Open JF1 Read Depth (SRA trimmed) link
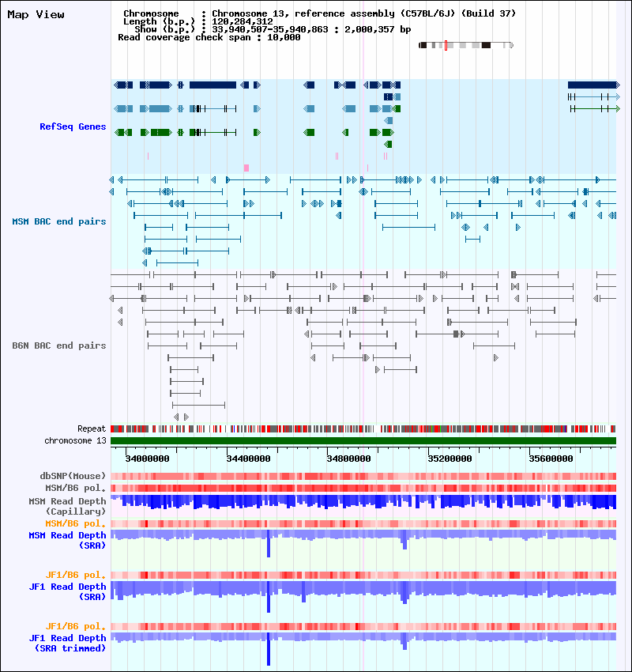The width and height of the screenshot is (632, 672). (x=68, y=643)
